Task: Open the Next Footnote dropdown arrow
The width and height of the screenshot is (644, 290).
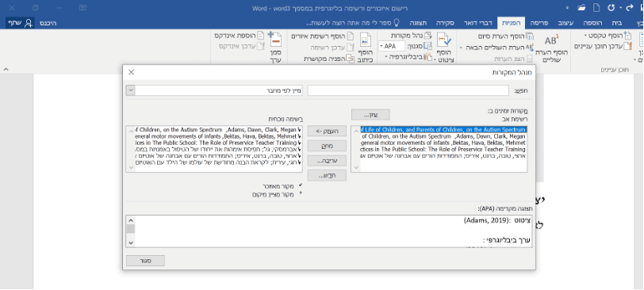Action: [461, 48]
